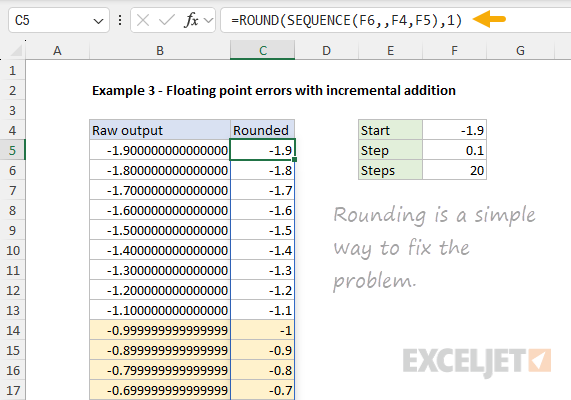
Task: Select cell -1.600000000000000 in Raw output
Action: pyautogui.click(x=160, y=211)
